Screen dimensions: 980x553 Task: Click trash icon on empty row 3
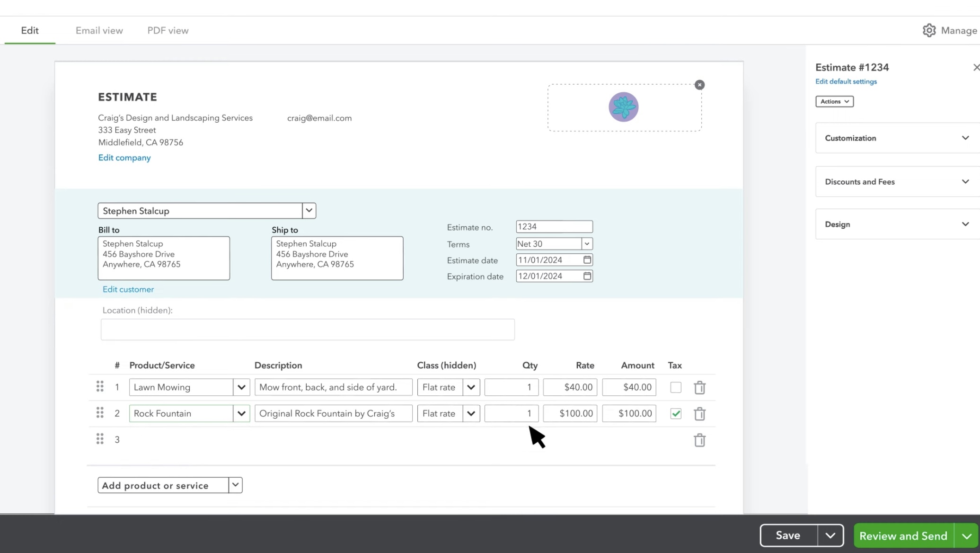pyautogui.click(x=699, y=440)
